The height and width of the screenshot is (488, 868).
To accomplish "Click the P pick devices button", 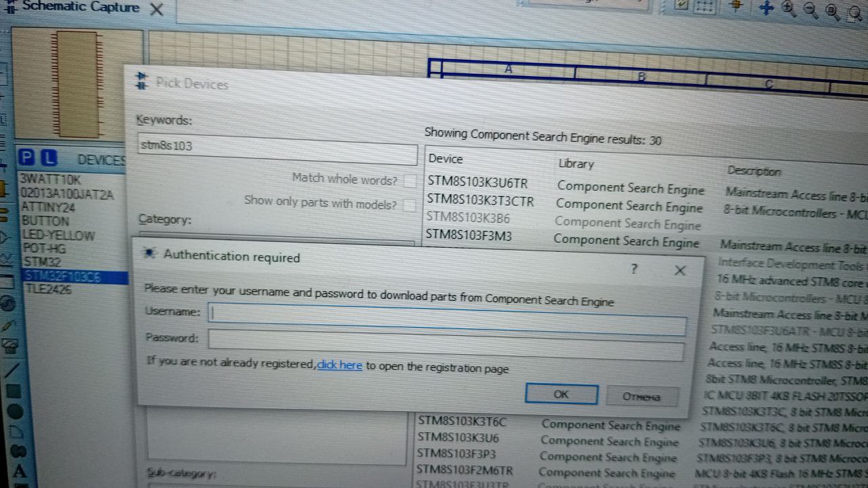I will (x=26, y=157).
